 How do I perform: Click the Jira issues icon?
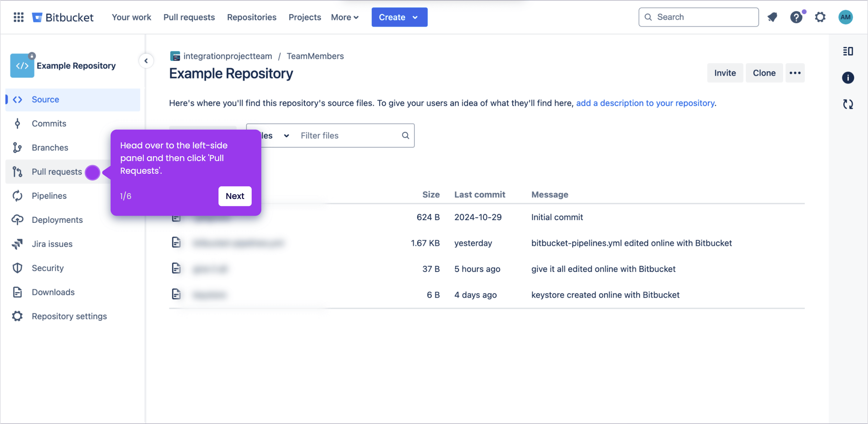17,244
